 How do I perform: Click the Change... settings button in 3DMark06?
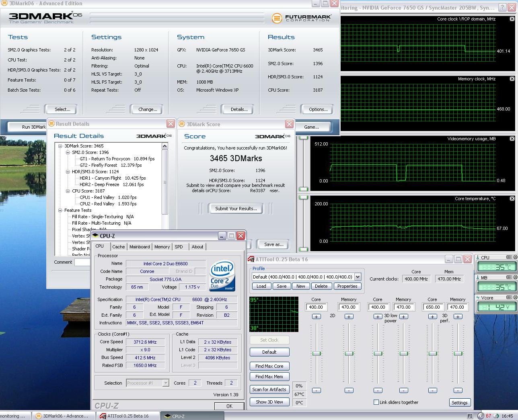148,109
